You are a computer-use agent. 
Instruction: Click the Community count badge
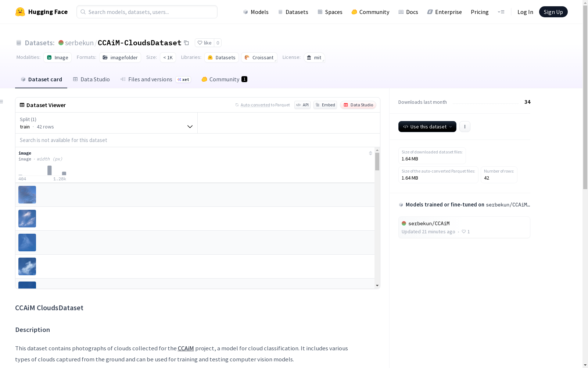tap(244, 79)
